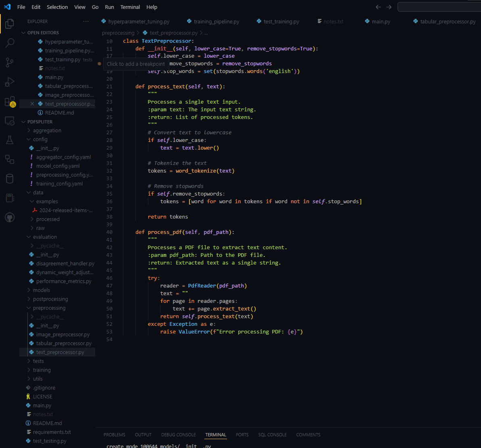481x448 pixels.
Task: Collapse the OPEN EDITORS section
Action: click(43, 33)
